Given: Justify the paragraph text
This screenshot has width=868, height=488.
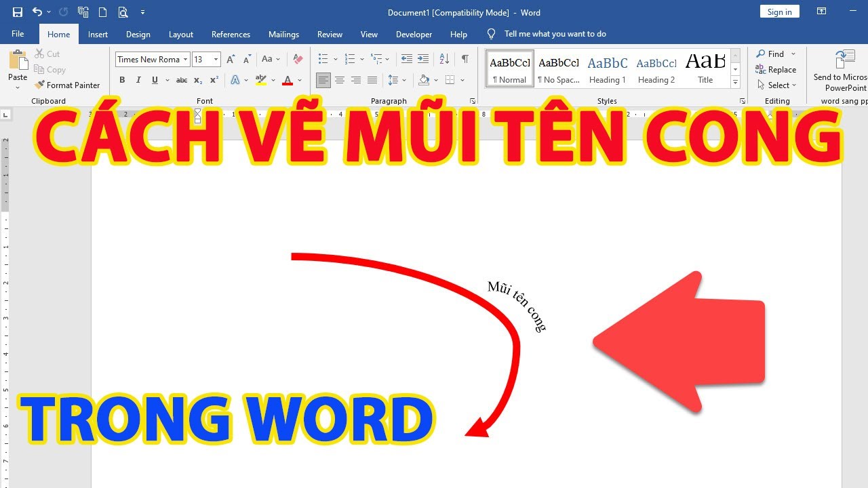Looking at the screenshot, I should [x=372, y=80].
